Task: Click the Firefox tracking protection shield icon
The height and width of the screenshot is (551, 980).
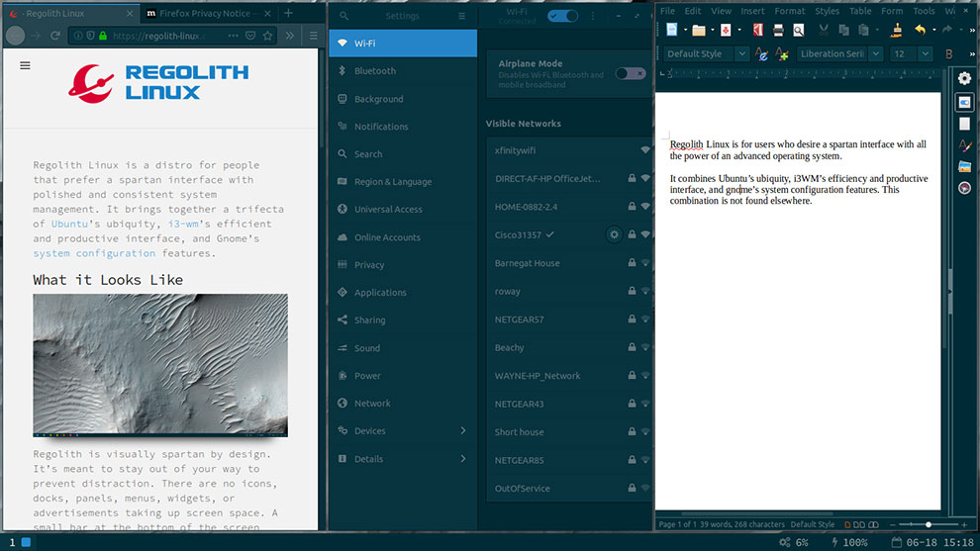Action: click(90, 37)
